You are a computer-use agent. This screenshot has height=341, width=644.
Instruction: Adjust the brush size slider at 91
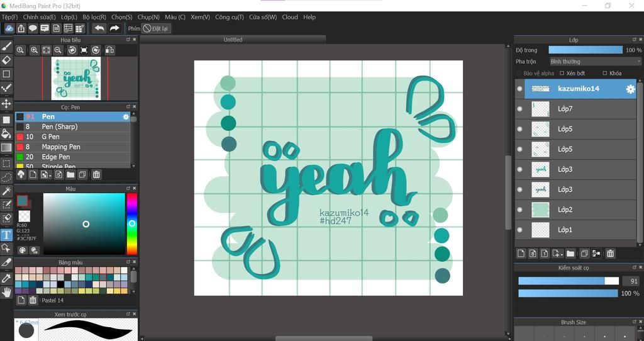click(x=569, y=281)
